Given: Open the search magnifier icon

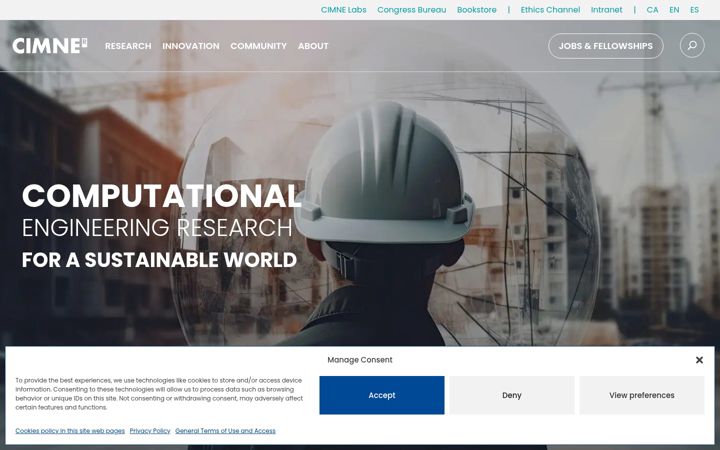Looking at the screenshot, I should tap(692, 45).
